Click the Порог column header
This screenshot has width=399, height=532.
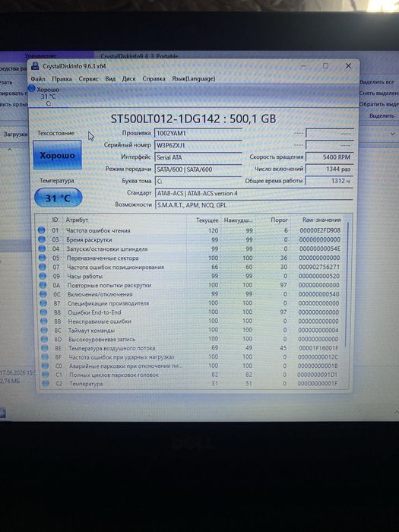pyautogui.click(x=279, y=220)
